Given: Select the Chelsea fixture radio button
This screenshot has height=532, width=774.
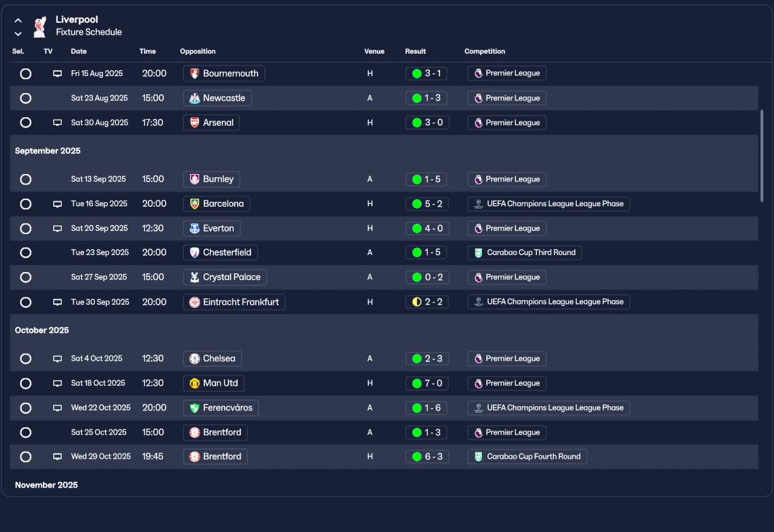Looking at the screenshot, I should (25, 359).
